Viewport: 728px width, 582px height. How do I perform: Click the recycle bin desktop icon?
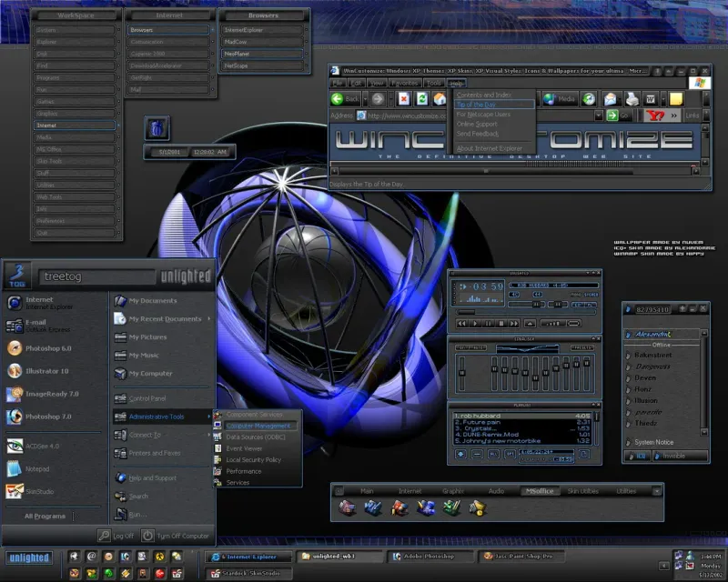[157, 127]
